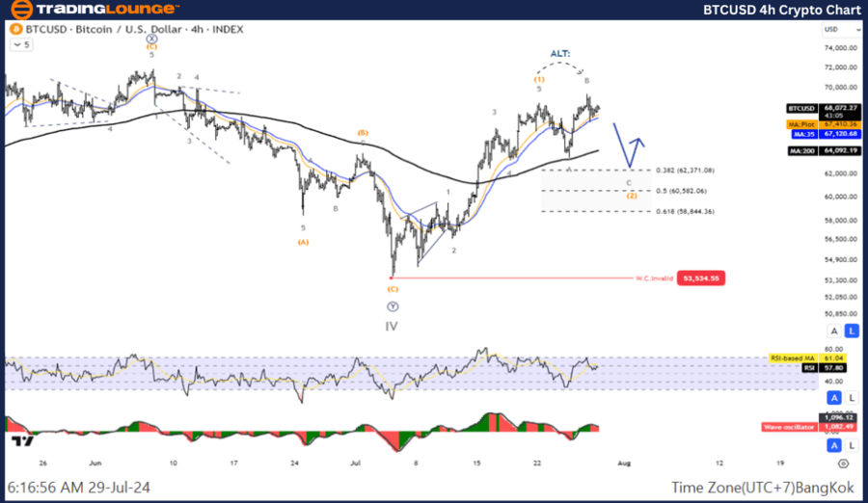The width and height of the screenshot is (868, 503).
Task: Click the Aug date on time axis
Action: coord(624,463)
